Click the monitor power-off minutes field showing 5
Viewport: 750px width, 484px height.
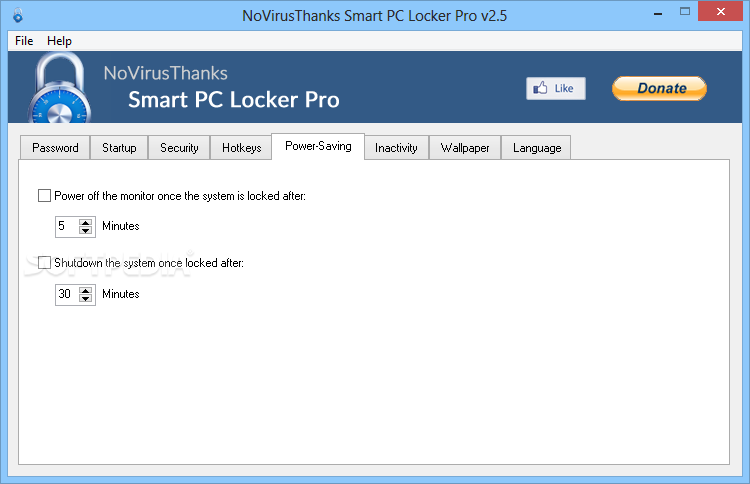pyautogui.click(x=67, y=227)
